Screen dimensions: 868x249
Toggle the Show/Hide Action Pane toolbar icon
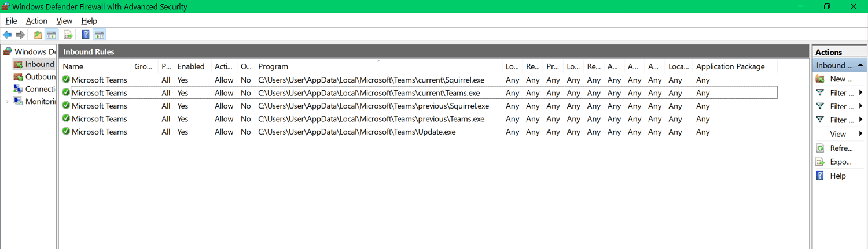[99, 35]
